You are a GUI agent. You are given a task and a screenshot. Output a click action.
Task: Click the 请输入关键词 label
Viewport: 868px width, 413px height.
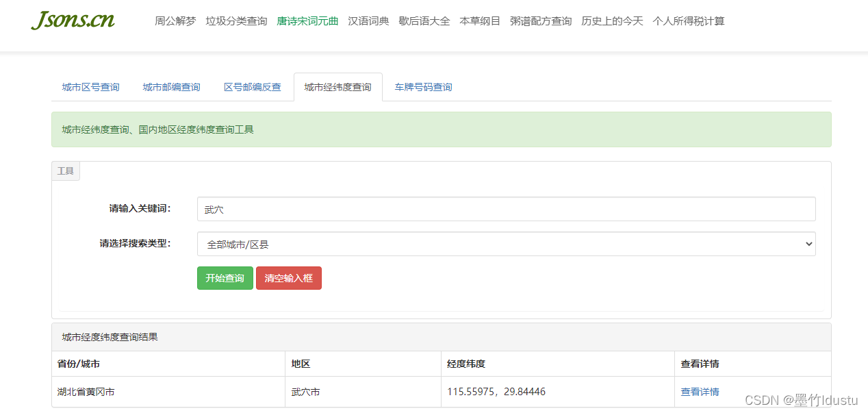[x=140, y=208]
